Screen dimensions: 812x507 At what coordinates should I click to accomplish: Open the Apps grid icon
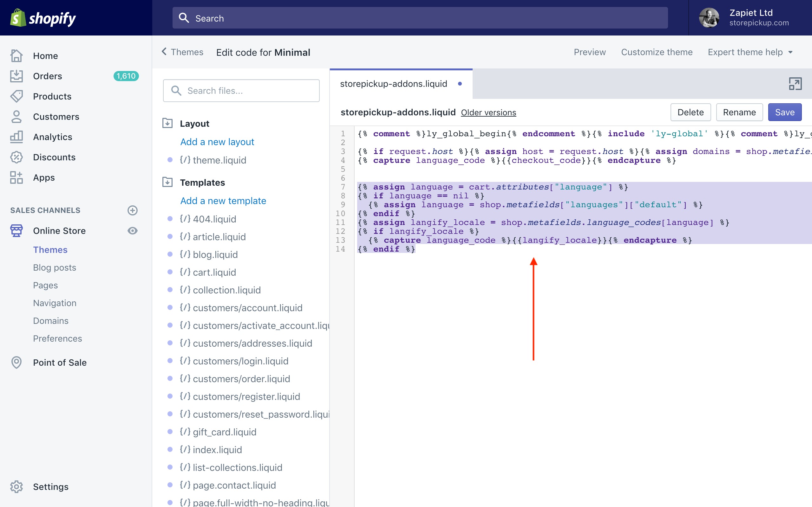pyautogui.click(x=16, y=177)
